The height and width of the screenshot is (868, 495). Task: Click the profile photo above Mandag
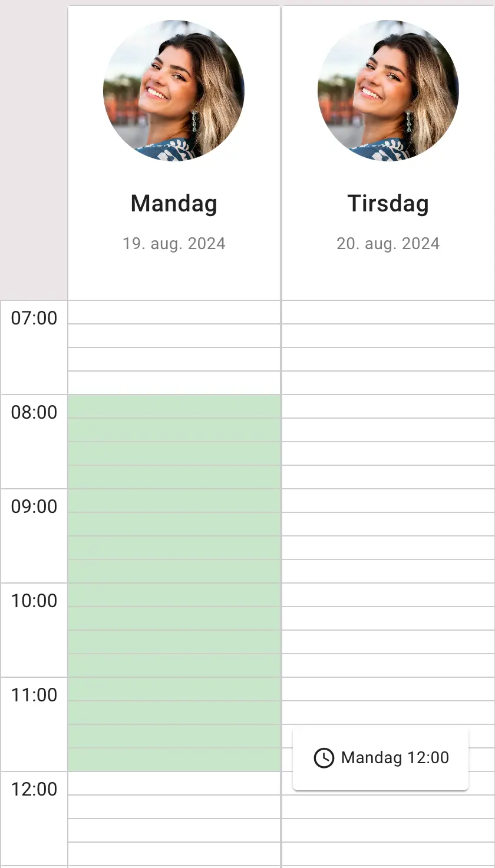(x=174, y=91)
